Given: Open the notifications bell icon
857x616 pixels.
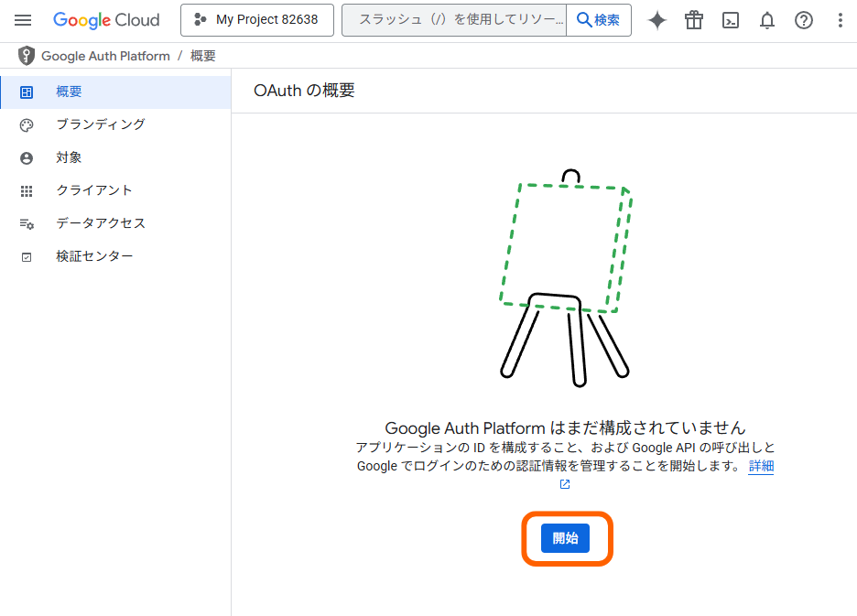Looking at the screenshot, I should (767, 20).
